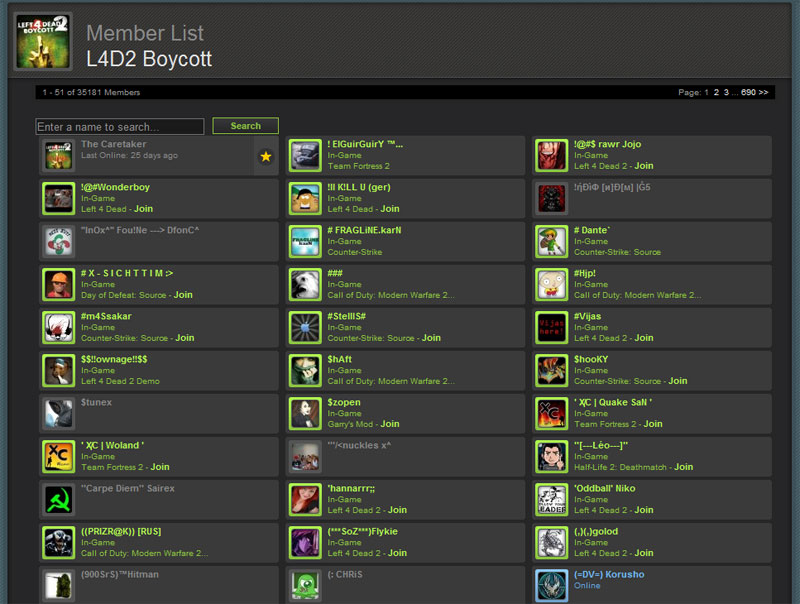Click the blue-bordered avatar of (=DV=) Korusho
The height and width of the screenshot is (604, 800).
click(552, 586)
